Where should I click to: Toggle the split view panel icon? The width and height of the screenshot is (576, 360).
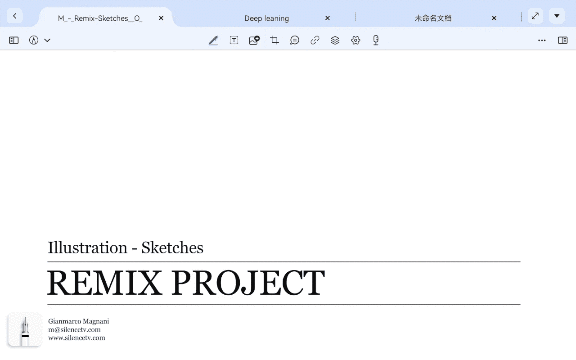pos(563,40)
